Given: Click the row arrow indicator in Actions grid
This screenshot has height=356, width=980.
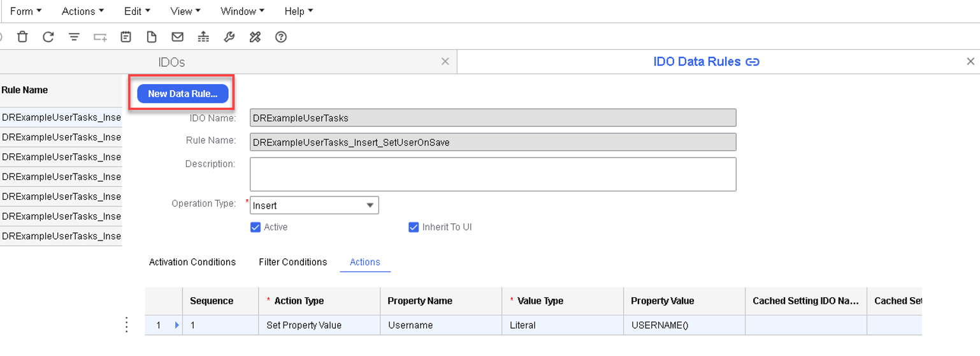Looking at the screenshot, I should [x=177, y=325].
